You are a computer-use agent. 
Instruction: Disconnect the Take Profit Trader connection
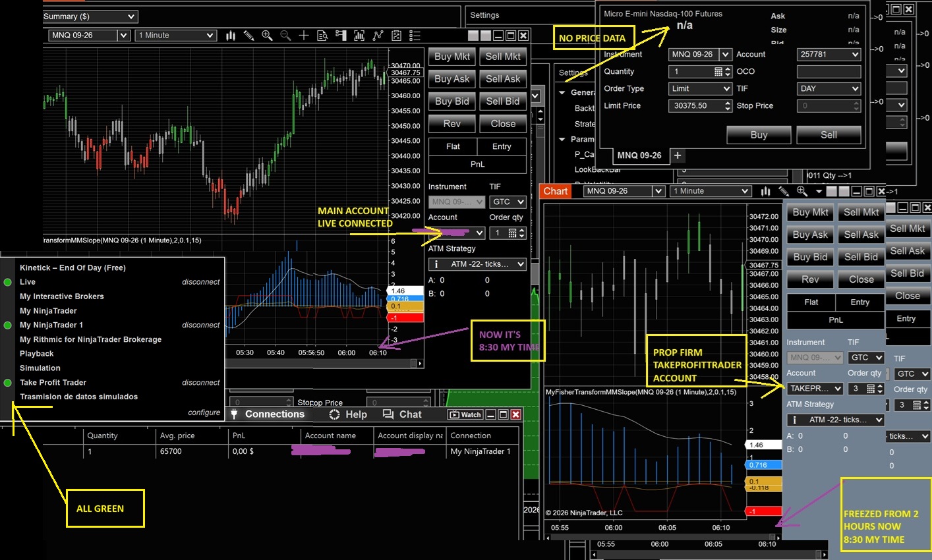201,383
